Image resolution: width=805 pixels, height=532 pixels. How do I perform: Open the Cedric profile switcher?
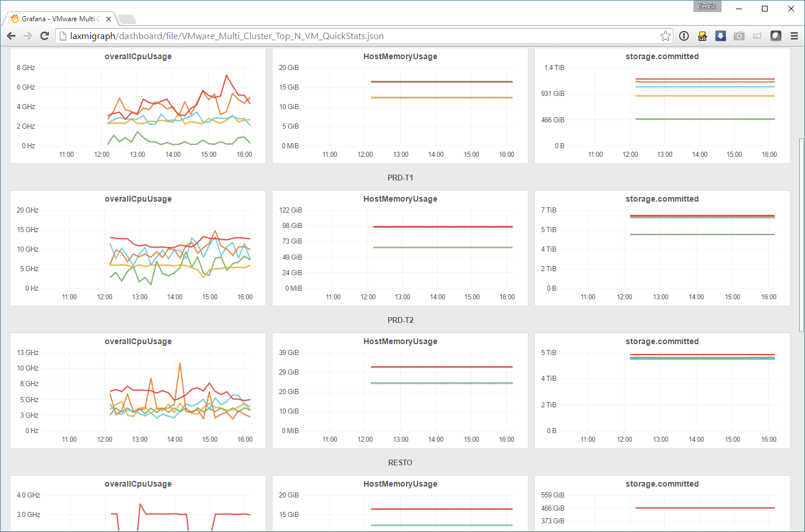[x=707, y=6]
